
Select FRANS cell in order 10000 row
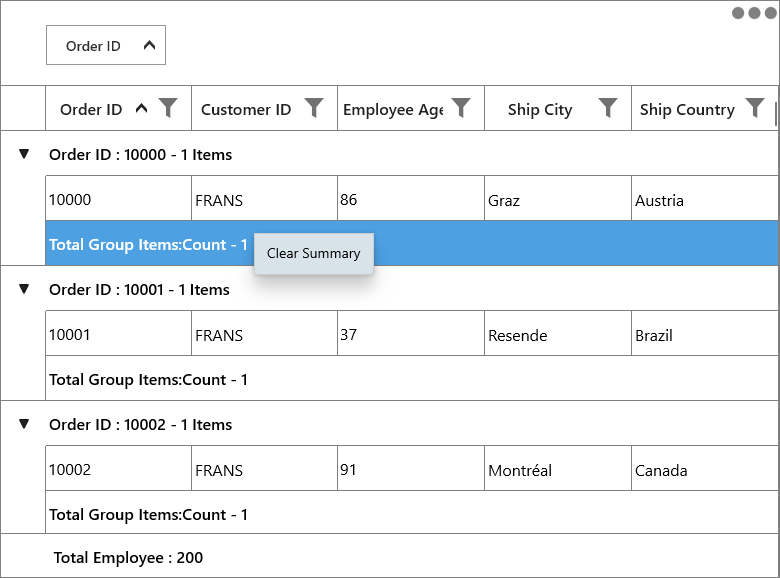pyautogui.click(x=265, y=198)
